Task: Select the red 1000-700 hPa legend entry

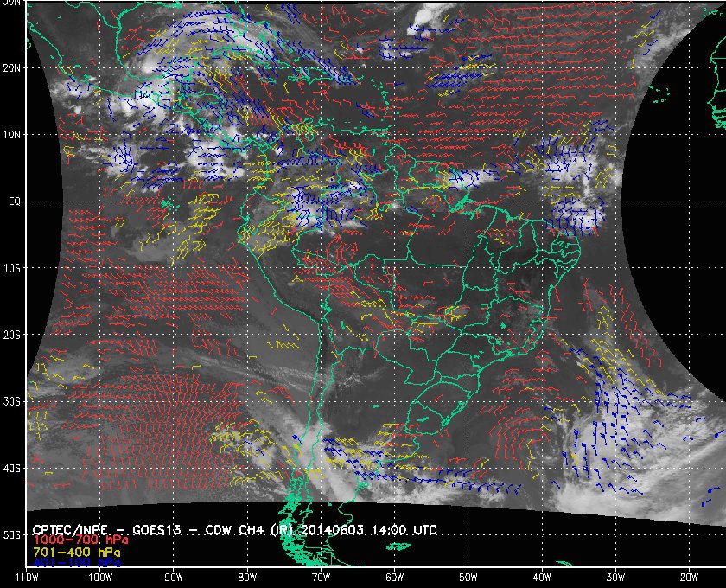Action: point(80,540)
